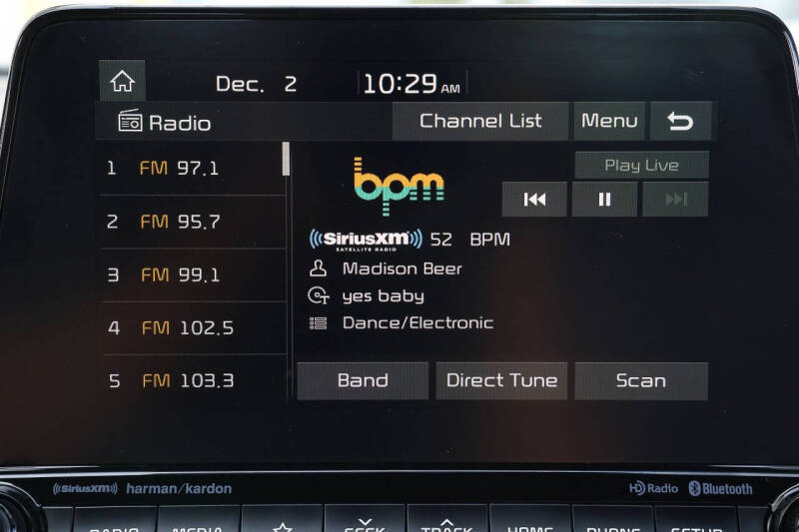Open Direct Tune entry
The image size is (799, 532).
(501, 380)
